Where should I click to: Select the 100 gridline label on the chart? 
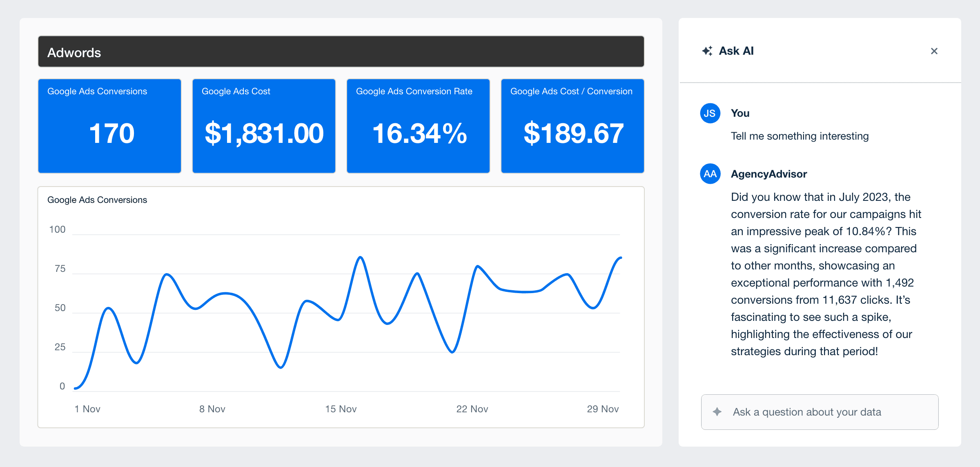58,229
